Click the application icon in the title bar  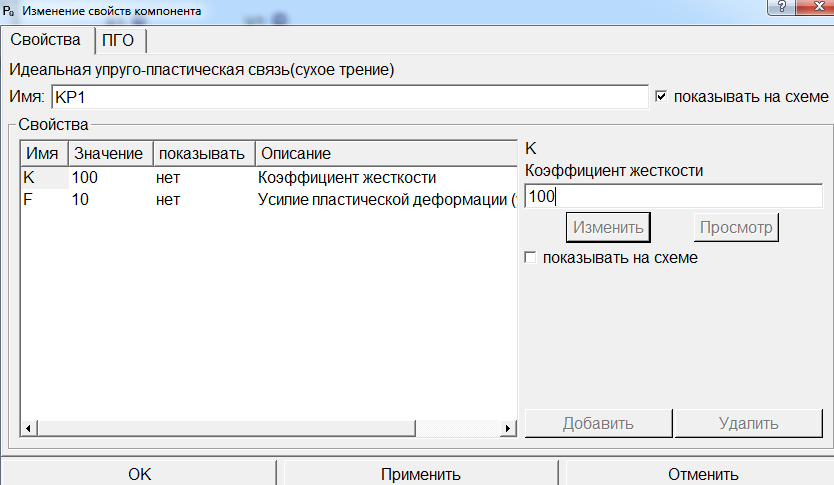8,10
